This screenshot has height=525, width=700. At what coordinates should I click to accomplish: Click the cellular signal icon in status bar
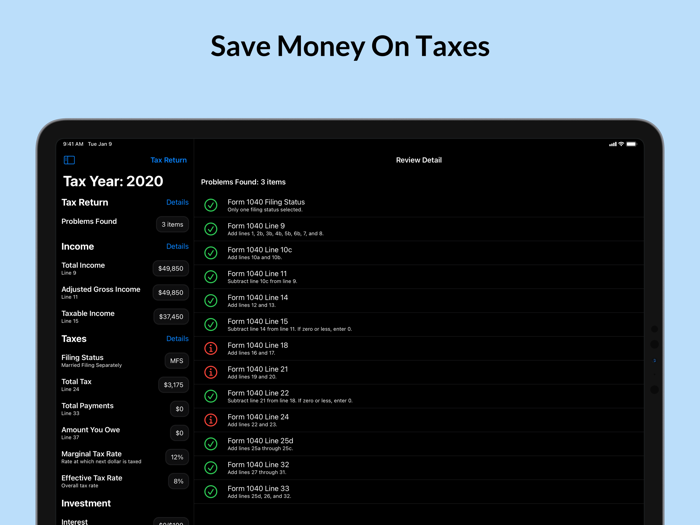click(x=613, y=144)
